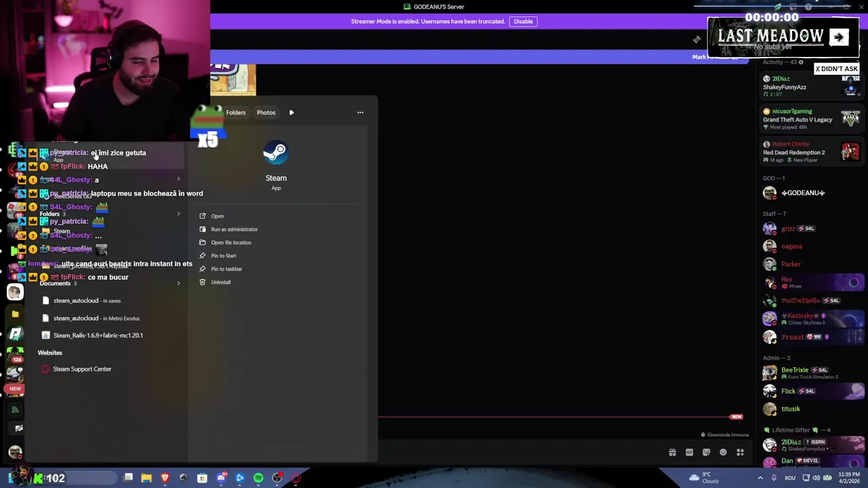Pin Steam to taskbar
Screen dimensions: 868x488
point(226,269)
